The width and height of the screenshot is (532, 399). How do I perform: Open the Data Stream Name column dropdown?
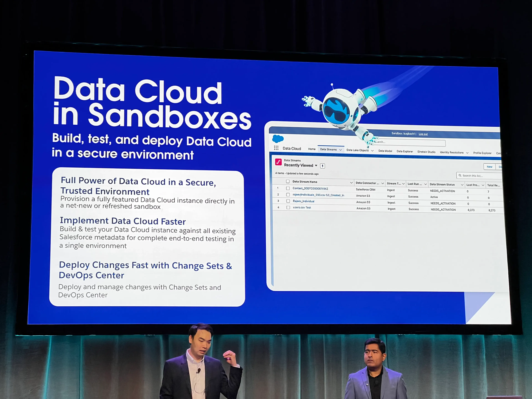coord(351,183)
